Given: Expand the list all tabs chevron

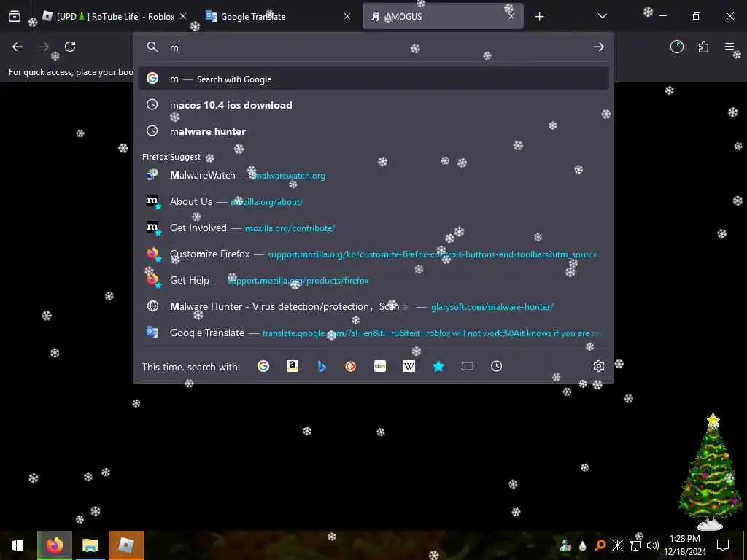Looking at the screenshot, I should [602, 16].
